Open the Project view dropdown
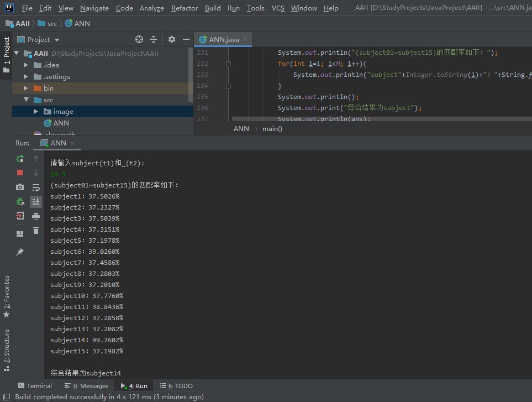Image resolution: width=532 pixels, height=402 pixels. (x=57, y=40)
